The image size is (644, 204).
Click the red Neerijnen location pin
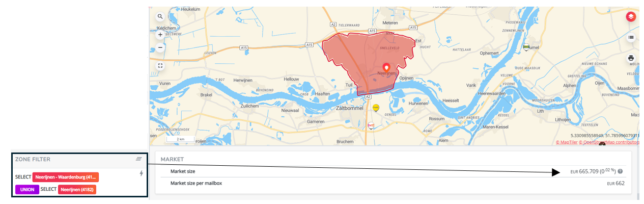(x=386, y=67)
